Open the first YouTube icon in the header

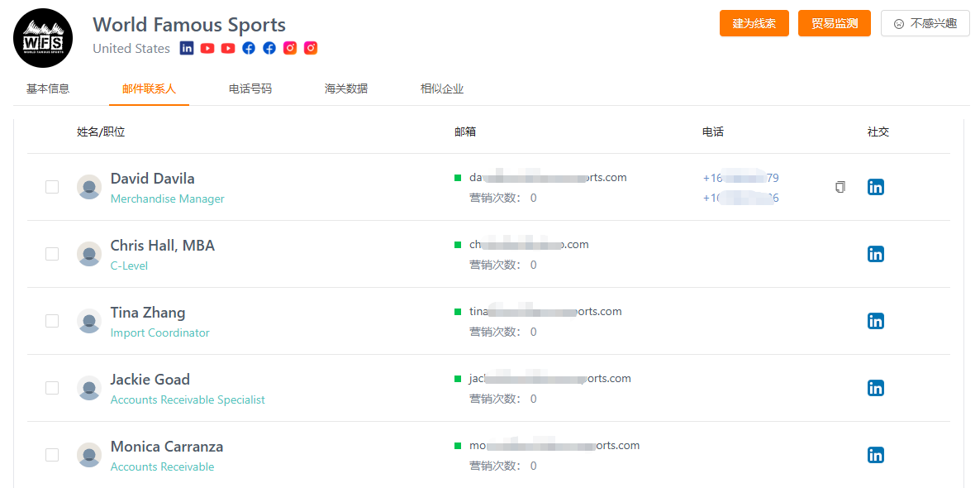[207, 48]
